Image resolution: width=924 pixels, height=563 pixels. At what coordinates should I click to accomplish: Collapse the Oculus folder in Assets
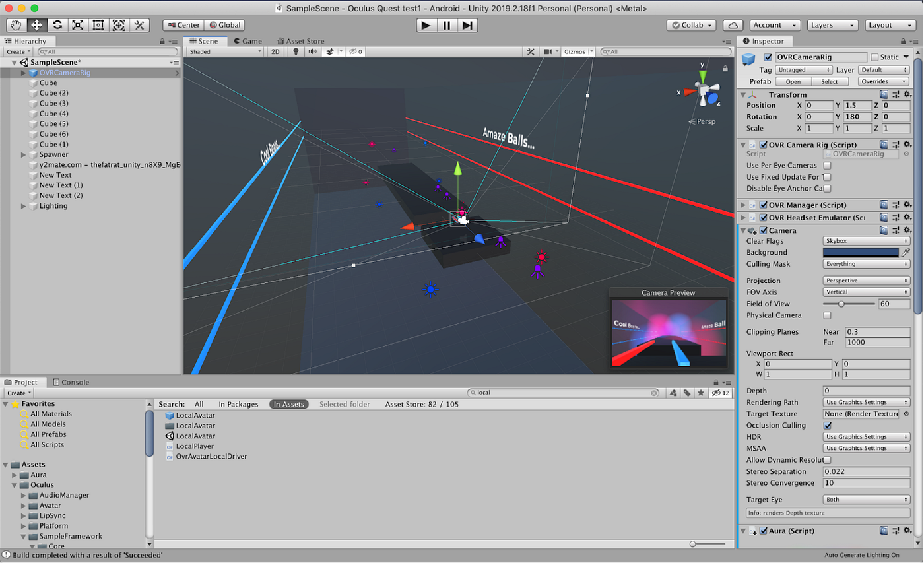[15, 485]
